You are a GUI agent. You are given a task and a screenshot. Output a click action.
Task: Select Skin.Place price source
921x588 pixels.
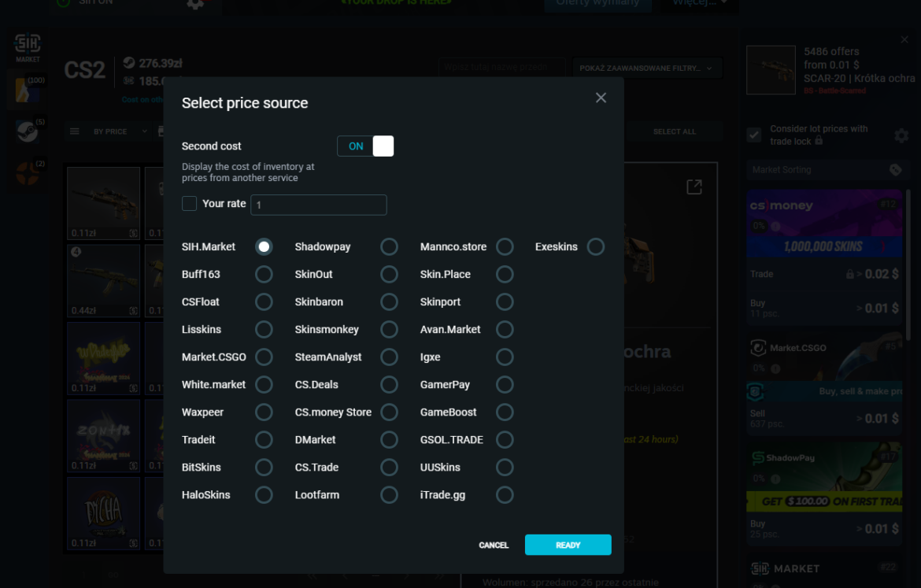click(x=505, y=275)
